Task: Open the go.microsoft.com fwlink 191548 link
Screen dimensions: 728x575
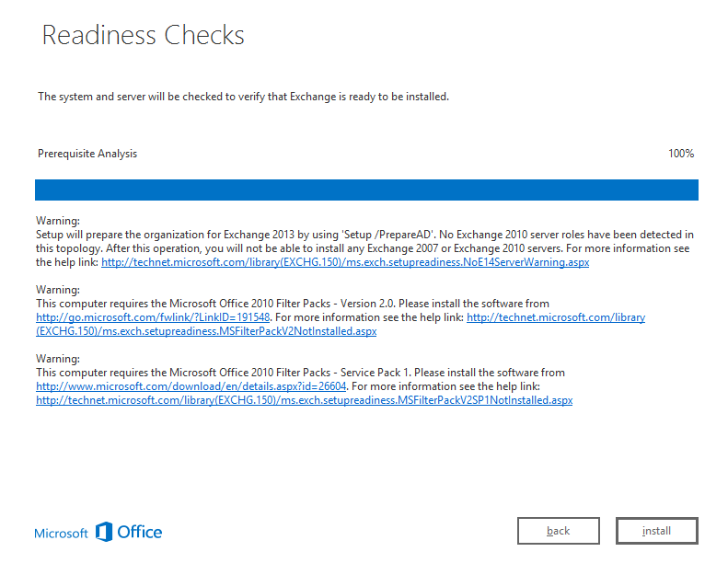Action: click(x=152, y=317)
